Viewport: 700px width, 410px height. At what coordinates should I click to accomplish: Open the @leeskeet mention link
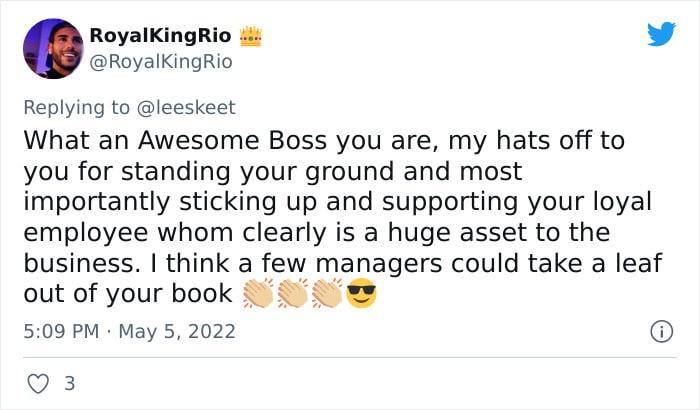tap(186, 108)
